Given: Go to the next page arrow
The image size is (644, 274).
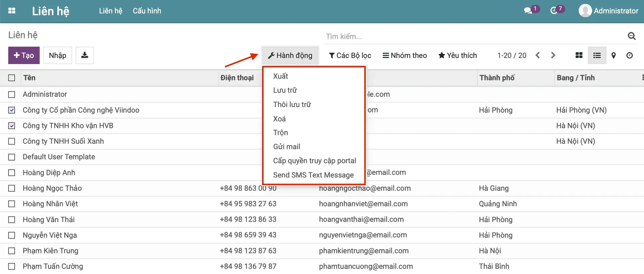Looking at the screenshot, I should tap(553, 55).
